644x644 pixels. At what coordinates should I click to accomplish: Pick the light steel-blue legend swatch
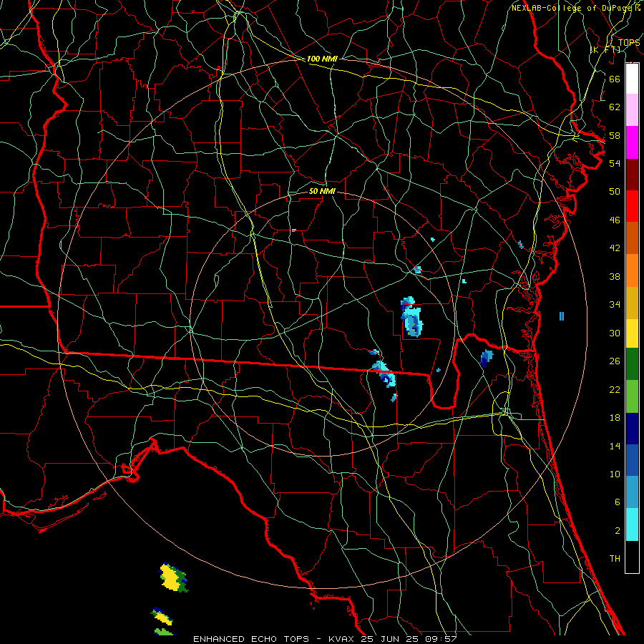tap(632, 492)
